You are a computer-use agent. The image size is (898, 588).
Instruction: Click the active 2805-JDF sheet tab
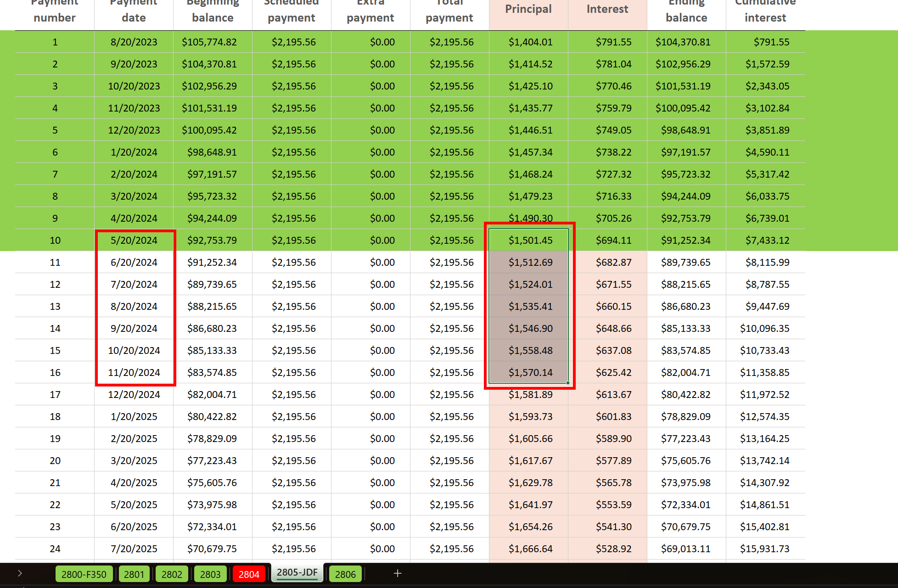pyautogui.click(x=297, y=572)
